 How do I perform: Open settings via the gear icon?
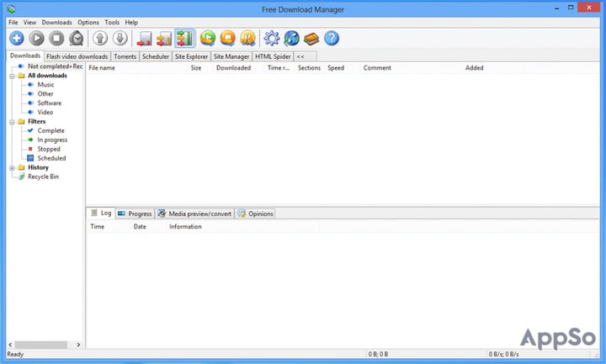pyautogui.click(x=271, y=38)
